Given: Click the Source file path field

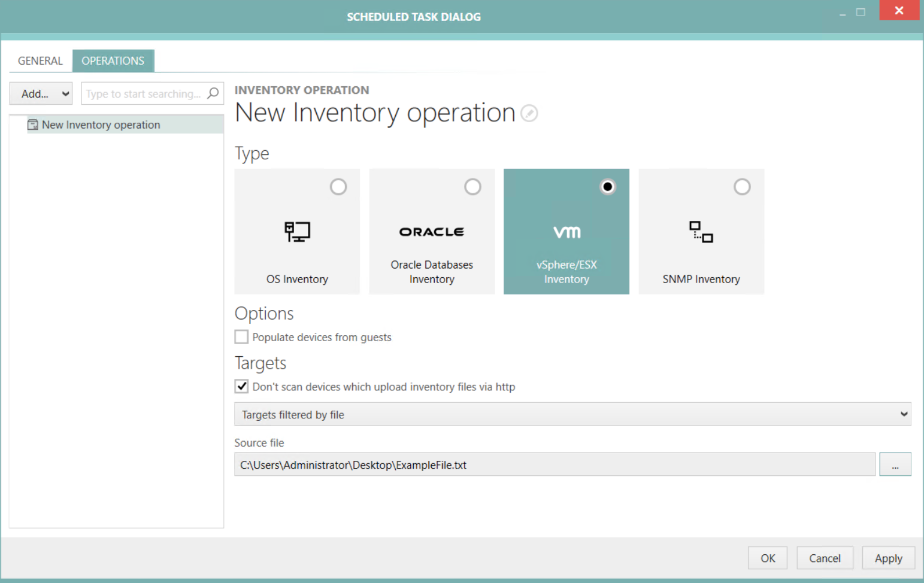Looking at the screenshot, I should point(554,464).
